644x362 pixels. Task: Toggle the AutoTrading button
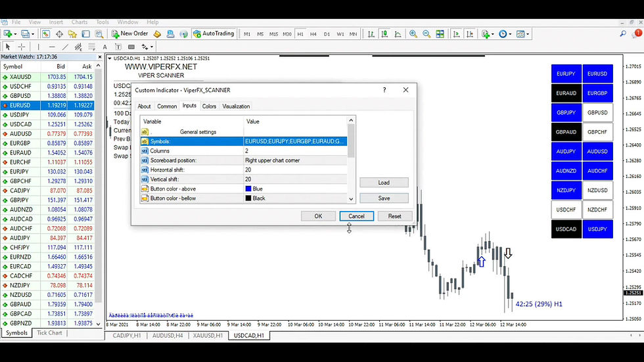[214, 34]
